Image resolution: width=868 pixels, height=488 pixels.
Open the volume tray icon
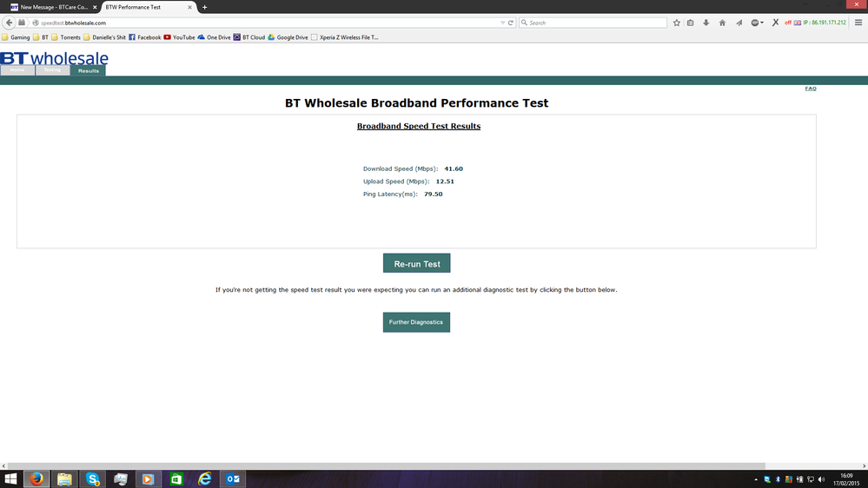click(821, 479)
